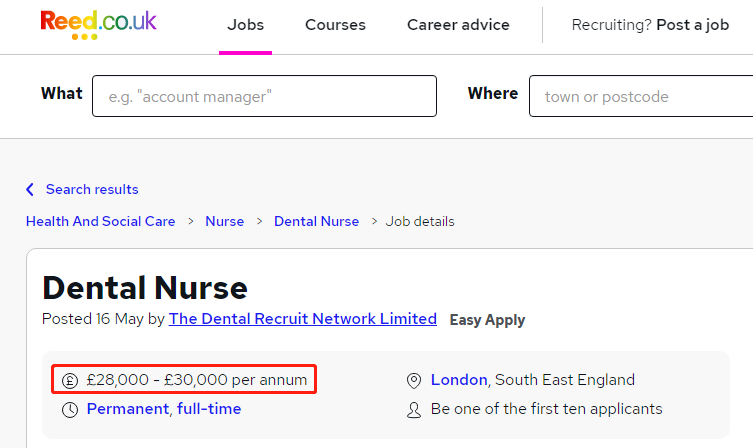Return to Search results
The width and height of the screenshot is (753, 448).
(x=92, y=189)
